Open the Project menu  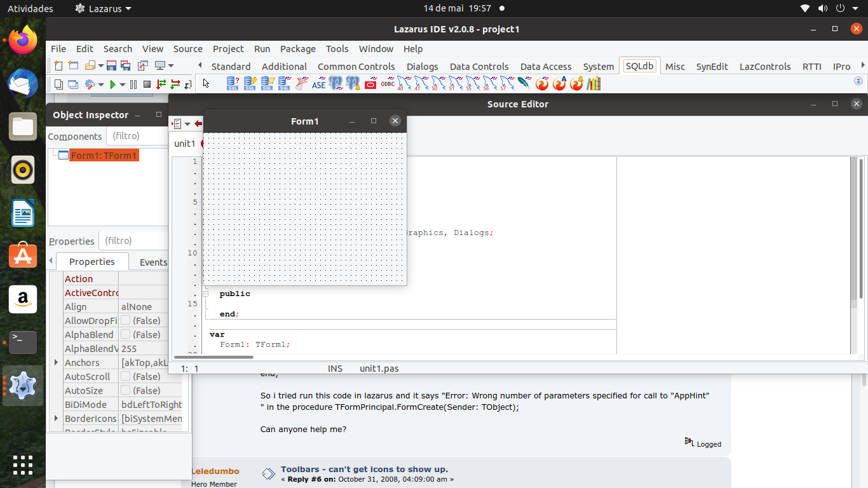228,49
